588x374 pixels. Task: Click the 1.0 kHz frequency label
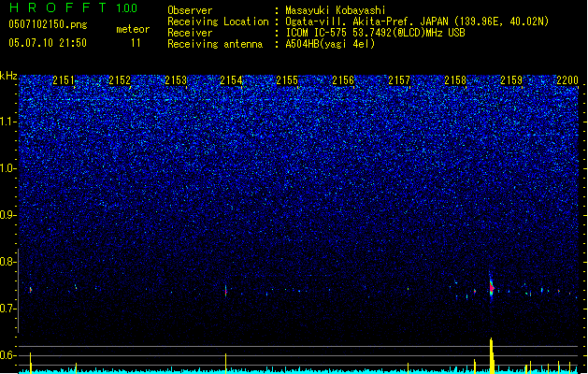(7, 168)
